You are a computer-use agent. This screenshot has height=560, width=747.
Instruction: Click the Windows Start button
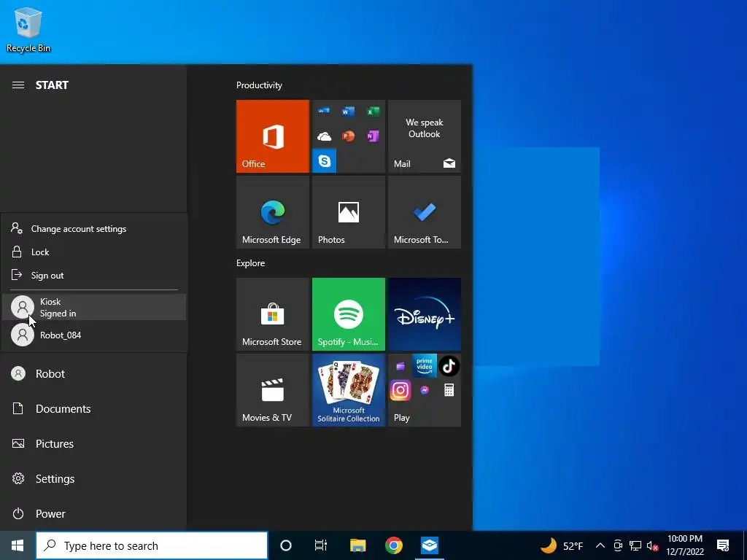[18, 545]
